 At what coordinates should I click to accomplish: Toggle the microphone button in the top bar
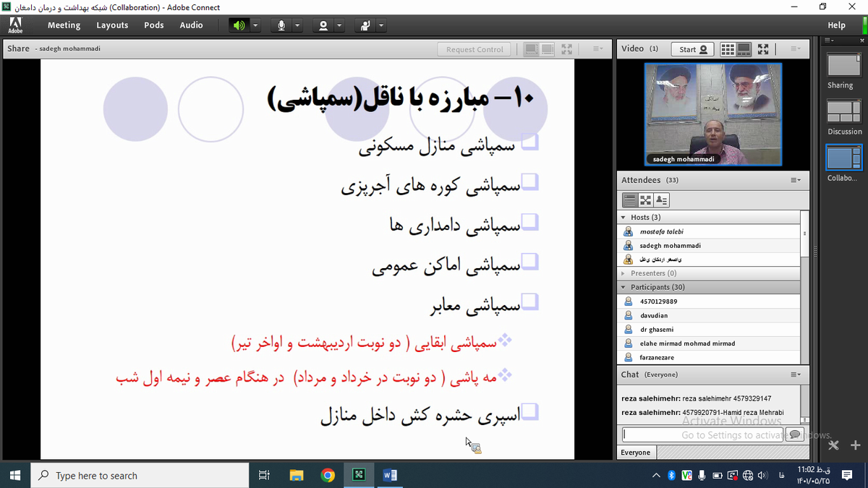(281, 25)
